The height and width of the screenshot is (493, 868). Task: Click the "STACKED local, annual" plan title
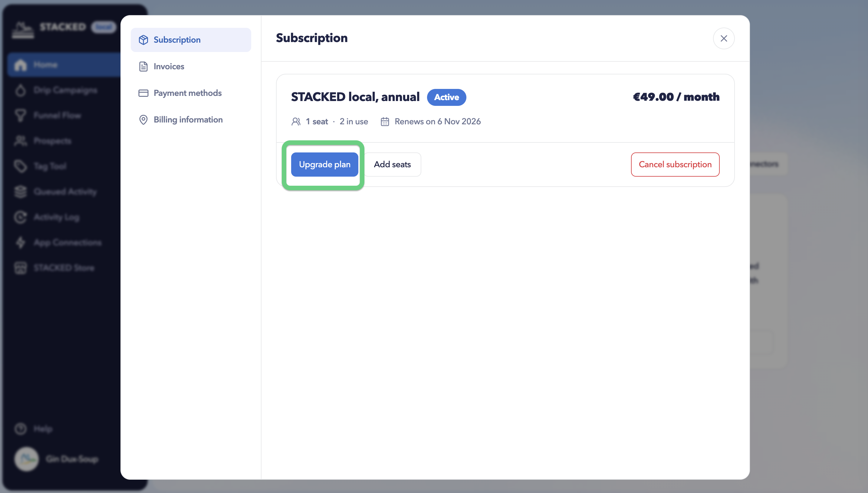(355, 97)
